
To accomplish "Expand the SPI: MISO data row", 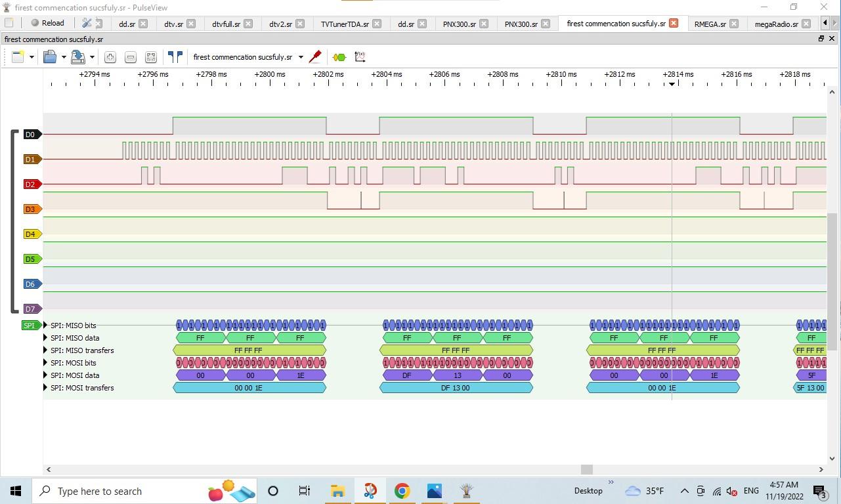I will tap(45, 338).
